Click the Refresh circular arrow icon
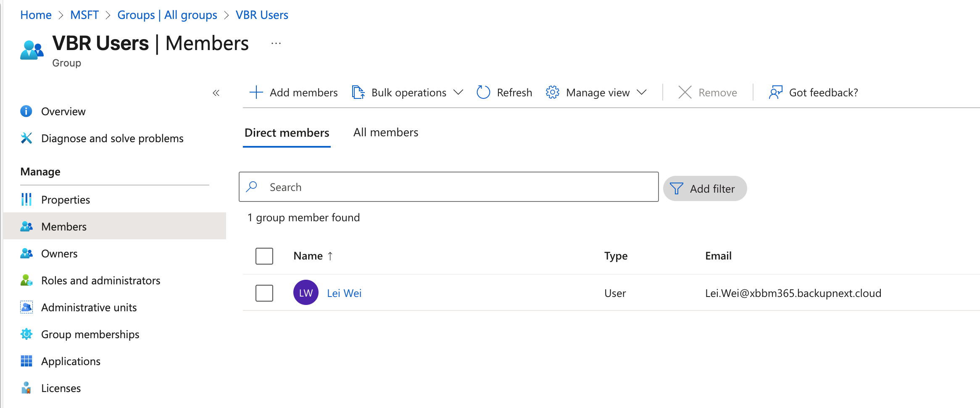The width and height of the screenshot is (980, 408). click(x=483, y=92)
